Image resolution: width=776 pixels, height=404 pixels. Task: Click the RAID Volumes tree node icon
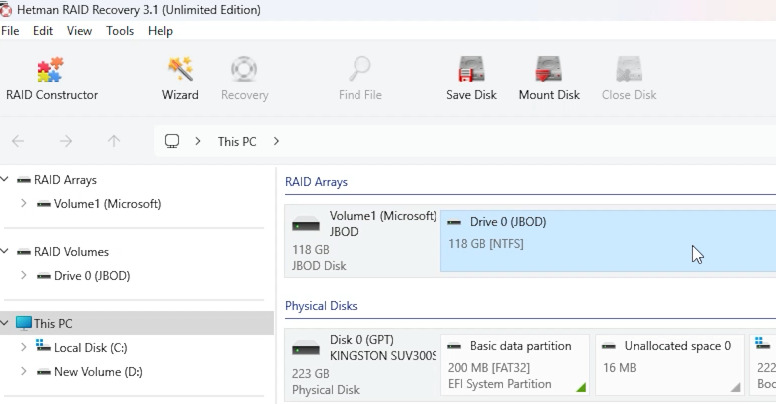[x=24, y=252]
